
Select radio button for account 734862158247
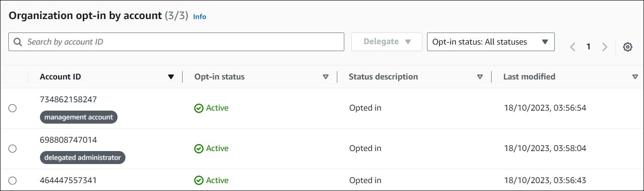pyautogui.click(x=13, y=108)
